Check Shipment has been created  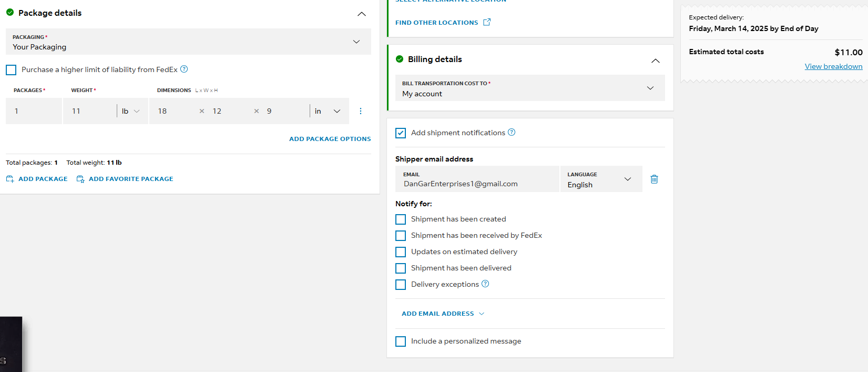401,219
